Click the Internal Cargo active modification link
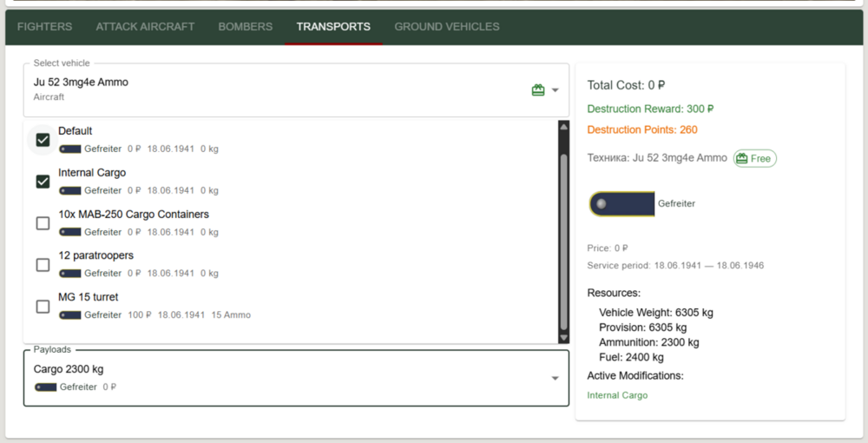 617,396
